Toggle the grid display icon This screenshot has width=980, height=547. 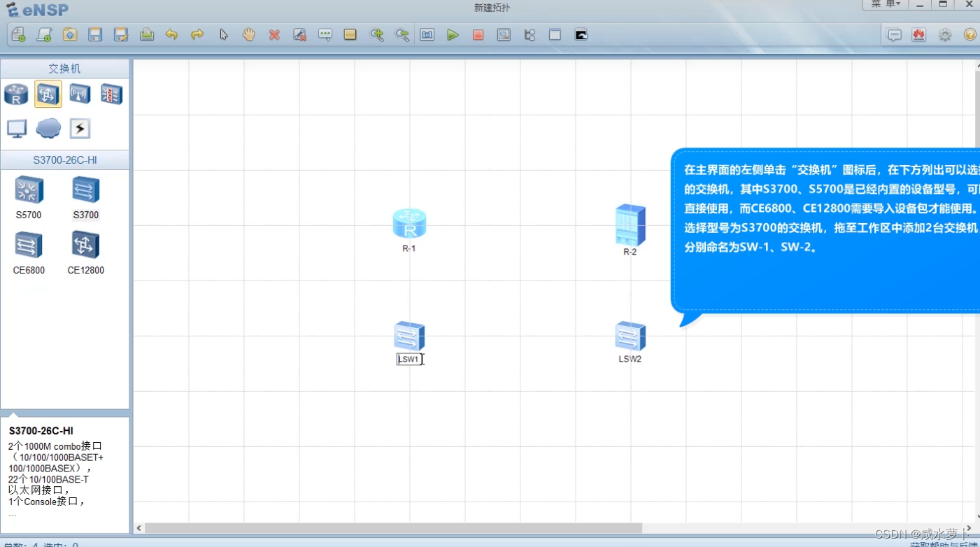click(555, 34)
